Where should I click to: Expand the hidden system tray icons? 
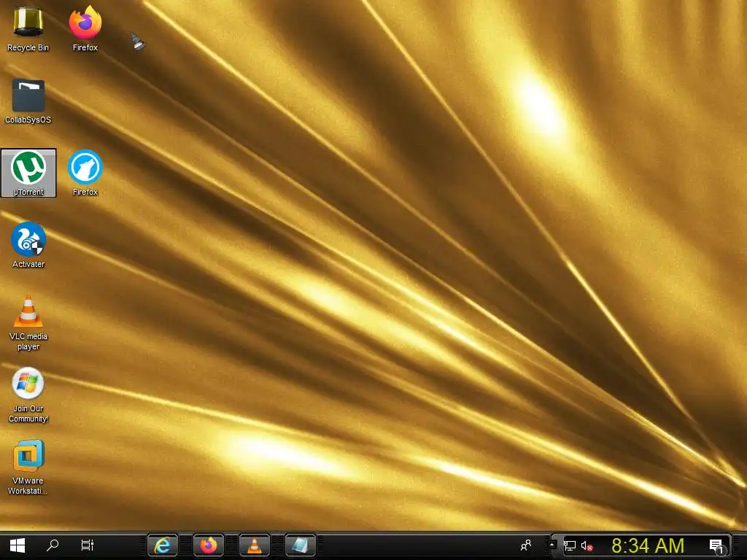(x=551, y=544)
